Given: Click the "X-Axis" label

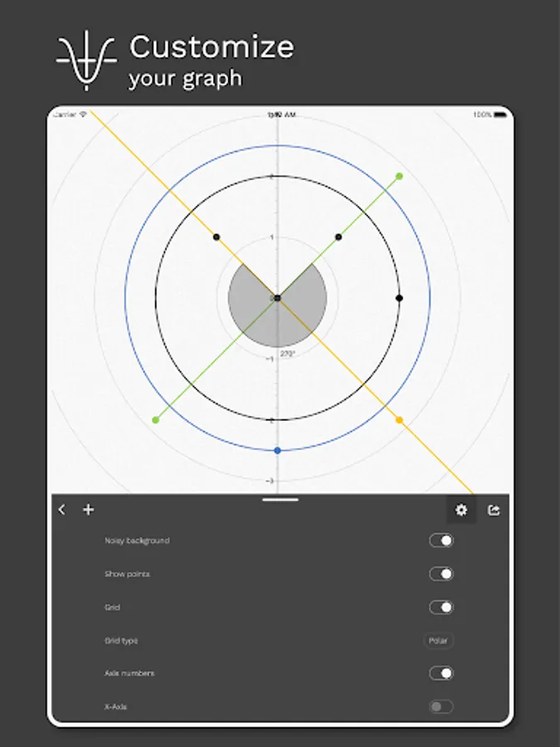Looking at the screenshot, I should [115, 706].
